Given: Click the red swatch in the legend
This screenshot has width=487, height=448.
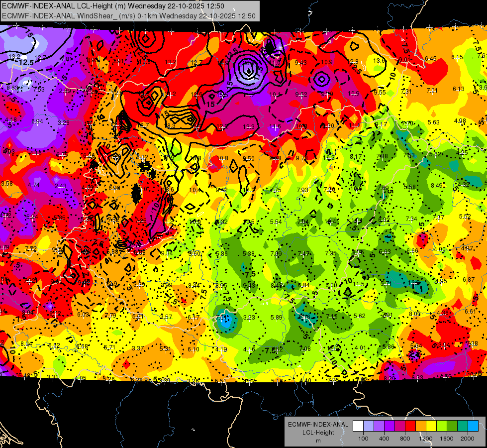Looking at the screenshot, I should 410,426.
